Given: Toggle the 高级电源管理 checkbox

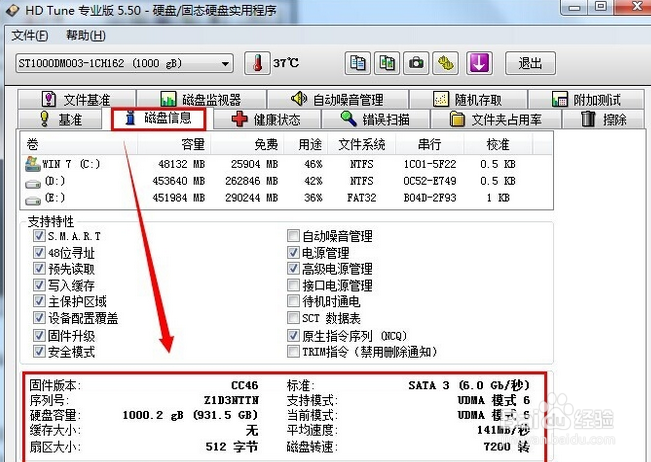Looking at the screenshot, I should click(293, 269).
